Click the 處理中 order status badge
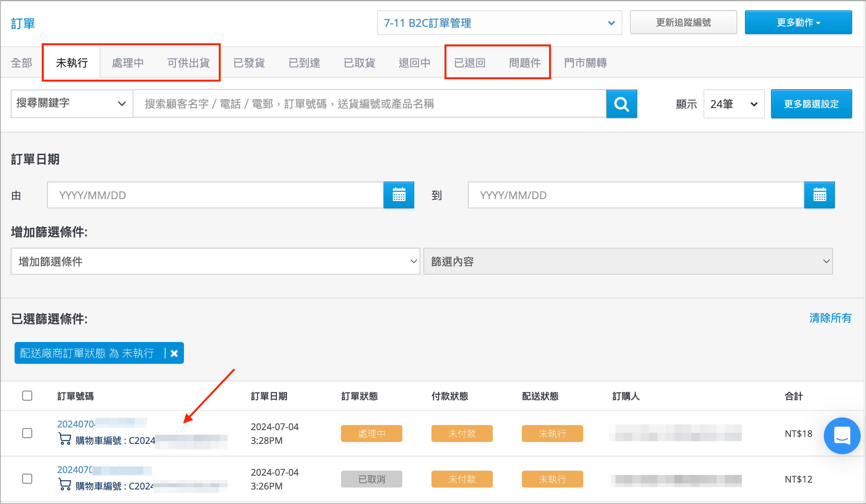866x504 pixels. pyautogui.click(x=371, y=434)
